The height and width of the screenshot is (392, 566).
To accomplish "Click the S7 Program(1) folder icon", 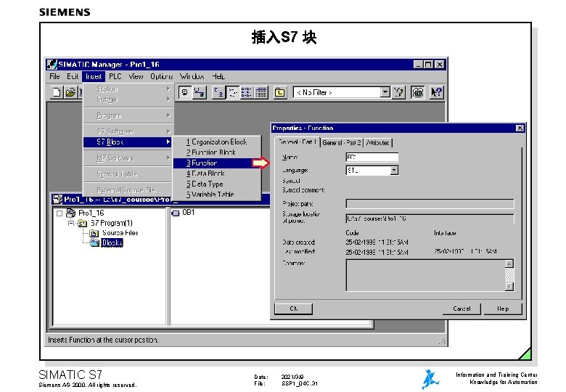I will click(x=83, y=224).
